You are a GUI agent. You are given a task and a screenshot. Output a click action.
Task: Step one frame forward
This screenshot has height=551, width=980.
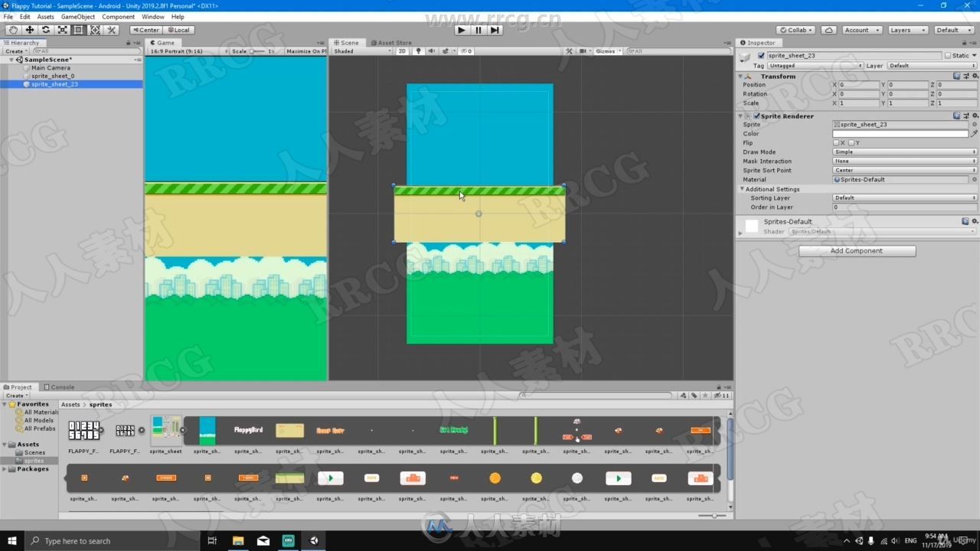coord(495,30)
